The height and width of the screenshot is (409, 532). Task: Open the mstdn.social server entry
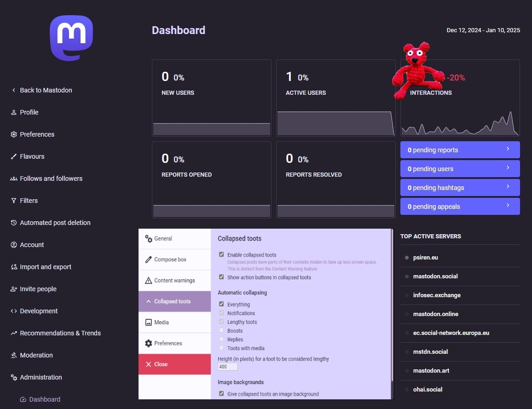click(x=460, y=352)
